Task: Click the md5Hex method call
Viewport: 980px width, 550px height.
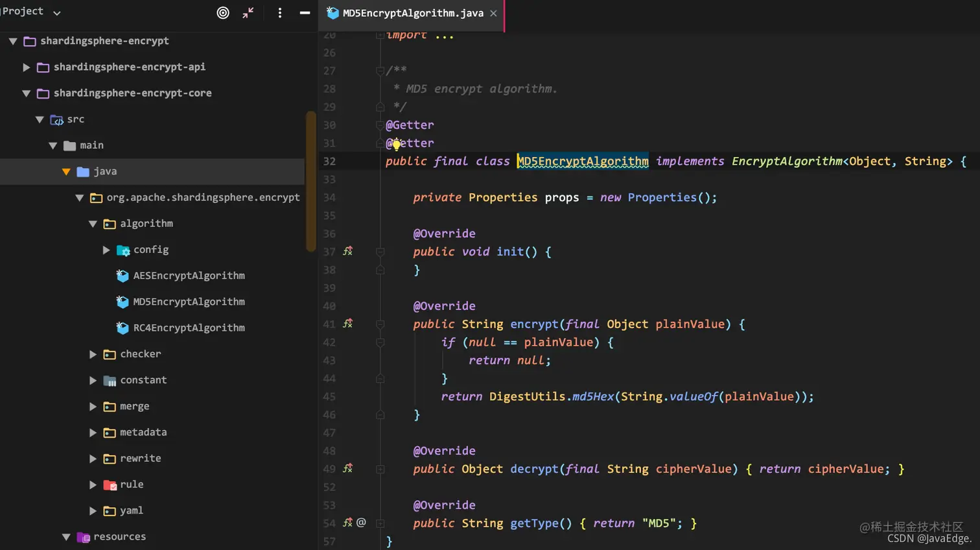Action: (x=592, y=397)
